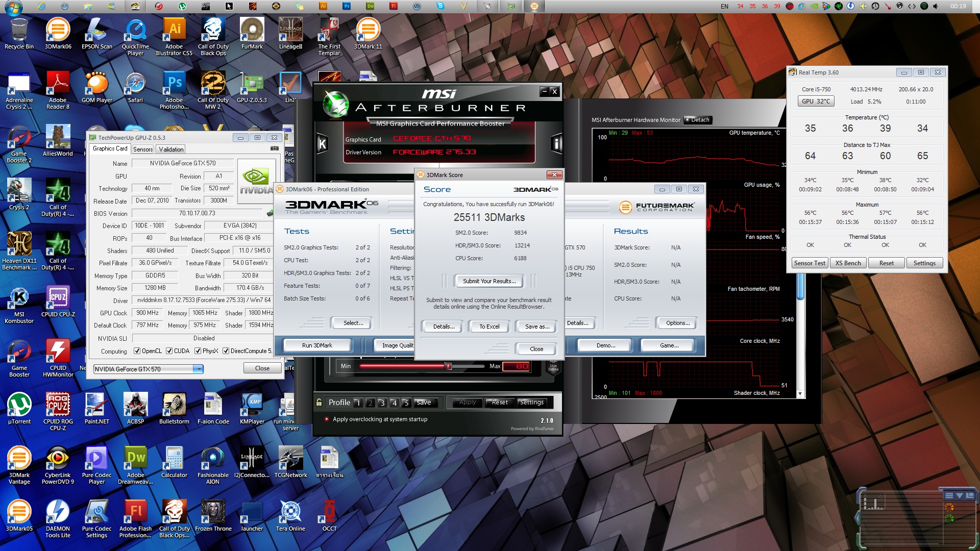Click GPU-Z screenshot camera icon
The height and width of the screenshot is (551, 980).
click(x=275, y=148)
